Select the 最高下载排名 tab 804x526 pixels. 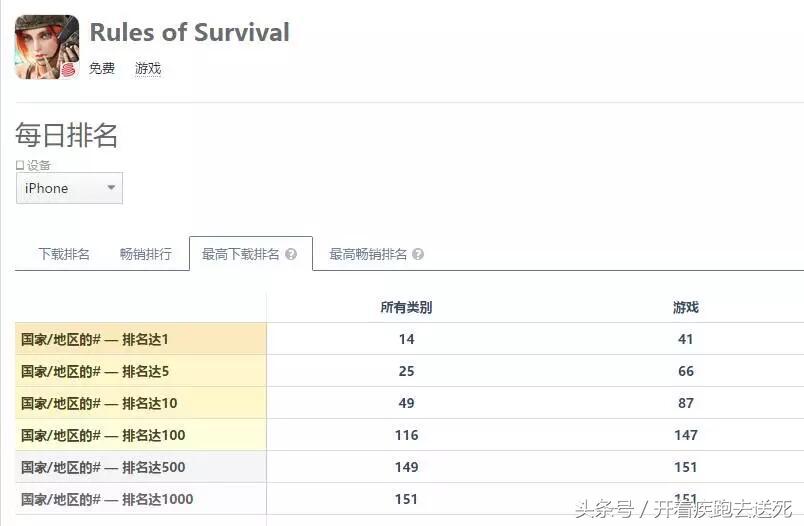point(241,254)
